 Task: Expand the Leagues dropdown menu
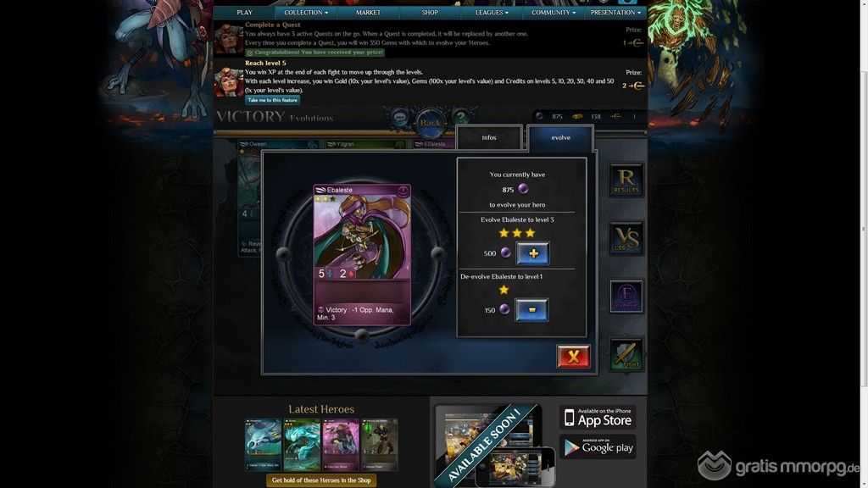coord(492,12)
